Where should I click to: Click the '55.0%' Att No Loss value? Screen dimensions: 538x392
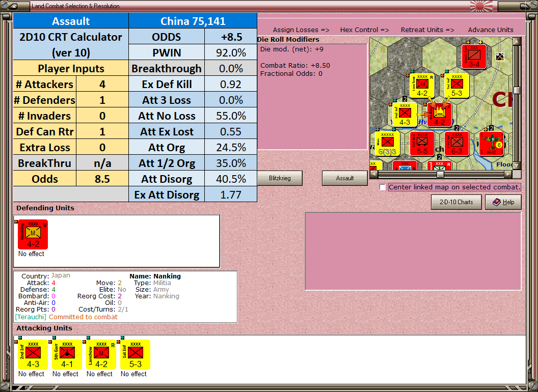231,116
